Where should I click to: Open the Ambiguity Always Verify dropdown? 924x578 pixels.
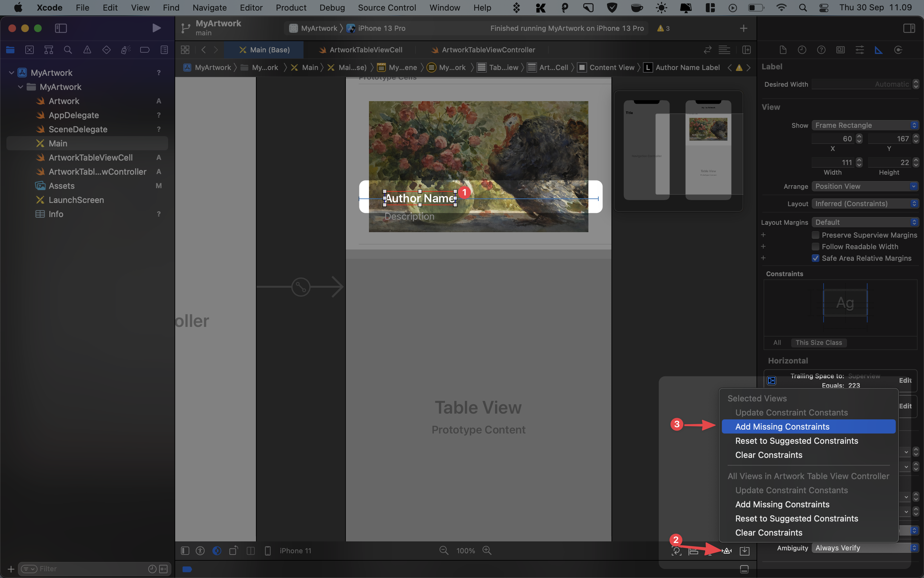click(x=865, y=548)
